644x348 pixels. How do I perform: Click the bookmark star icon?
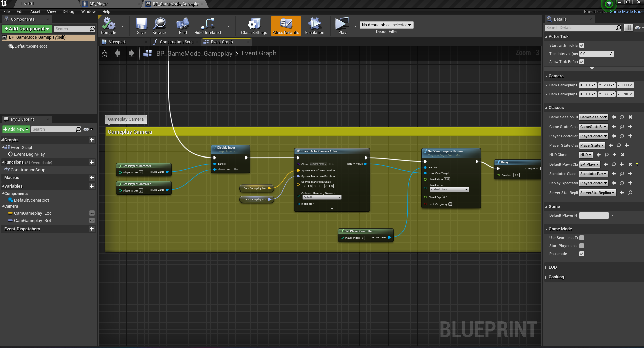[x=105, y=54]
